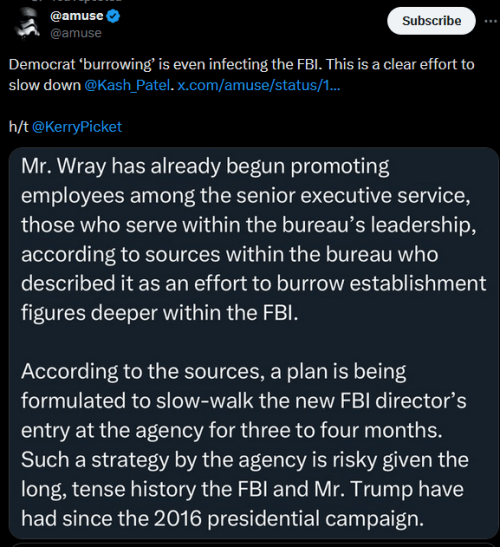Viewport: 500px width, 547px height.
Task: Open the quoted Mr. Wray article card
Action: (x=254, y=344)
